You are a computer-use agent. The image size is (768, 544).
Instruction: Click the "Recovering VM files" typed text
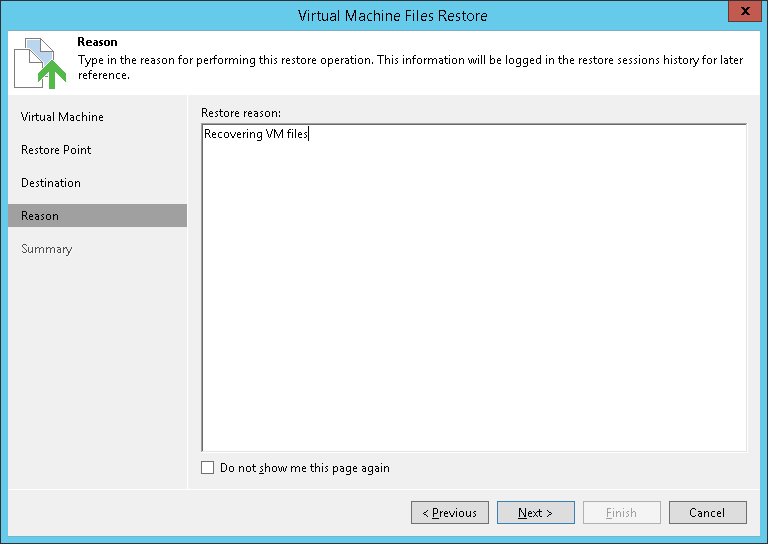tap(256, 134)
